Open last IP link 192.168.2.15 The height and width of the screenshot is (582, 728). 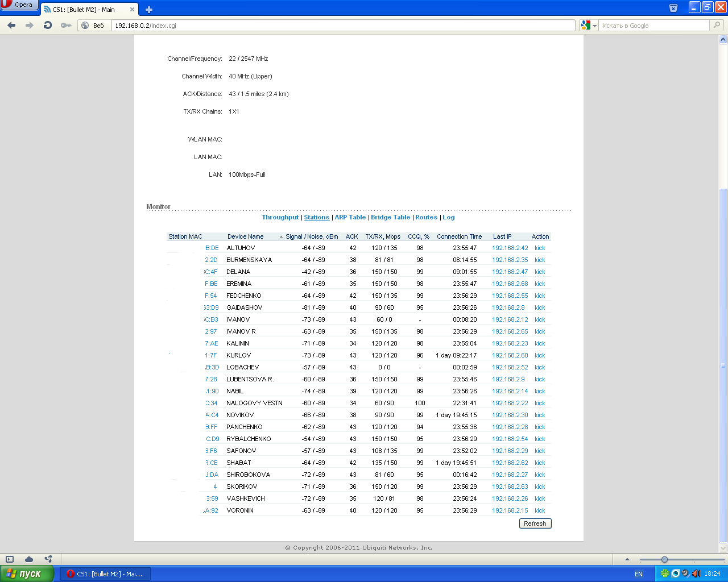(510, 510)
